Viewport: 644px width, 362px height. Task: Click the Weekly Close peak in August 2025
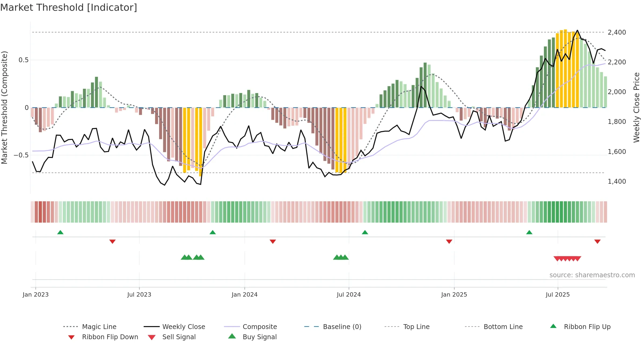click(x=577, y=30)
